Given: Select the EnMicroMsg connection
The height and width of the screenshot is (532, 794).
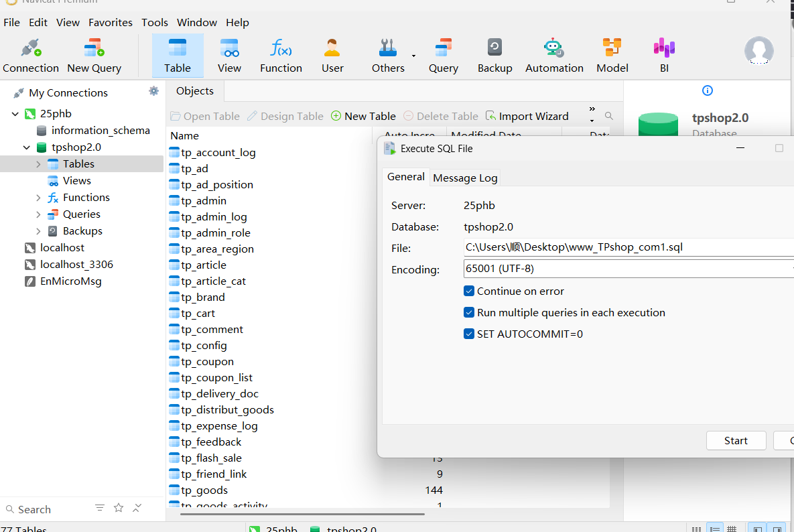Looking at the screenshot, I should 70,281.
